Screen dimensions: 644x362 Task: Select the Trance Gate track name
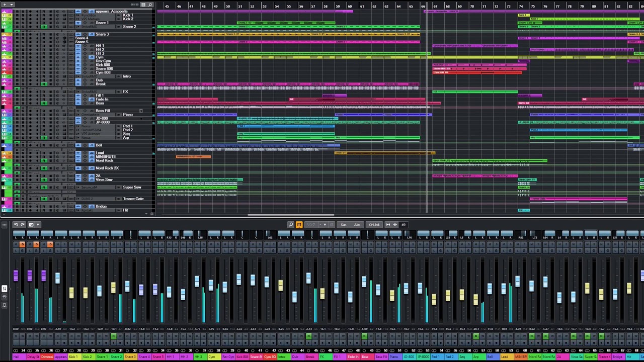click(133, 199)
